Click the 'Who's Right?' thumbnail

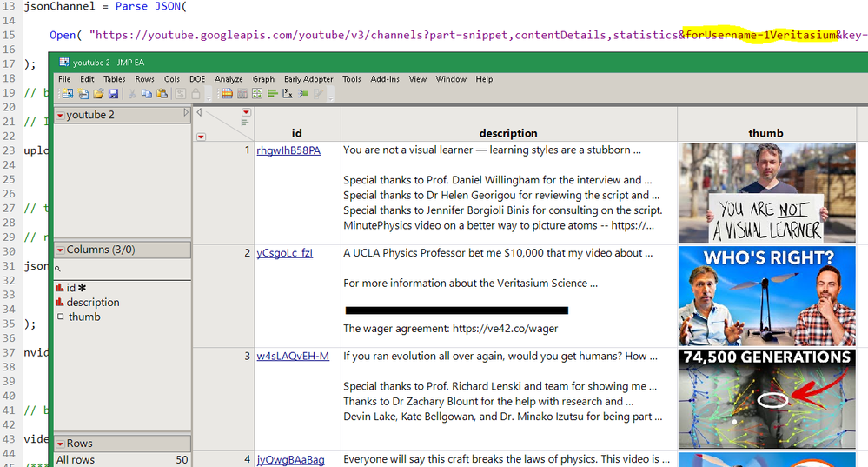click(x=766, y=296)
